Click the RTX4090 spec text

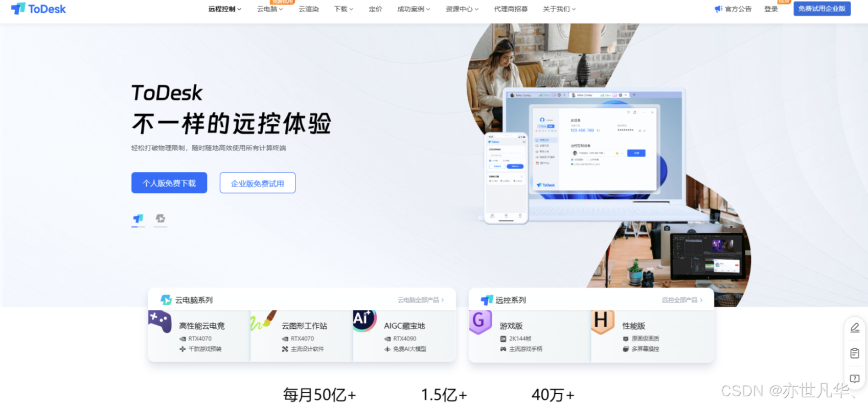404,339
